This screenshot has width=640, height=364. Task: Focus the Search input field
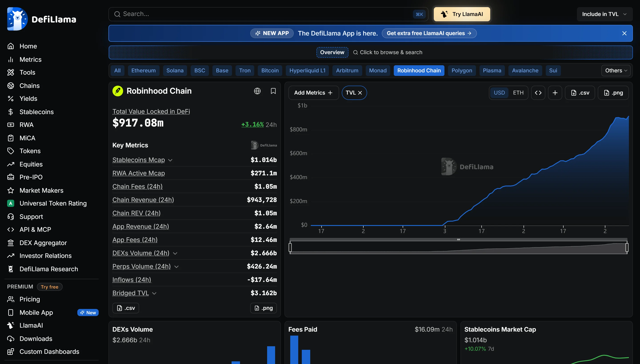[268, 14]
